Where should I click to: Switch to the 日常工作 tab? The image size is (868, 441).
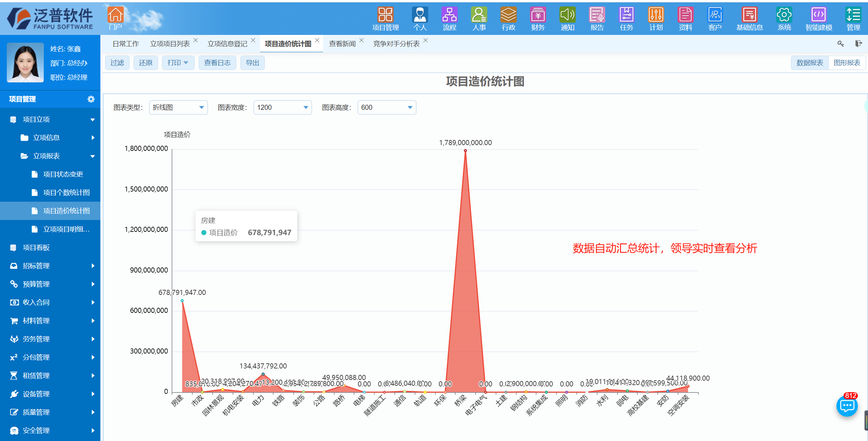point(125,44)
